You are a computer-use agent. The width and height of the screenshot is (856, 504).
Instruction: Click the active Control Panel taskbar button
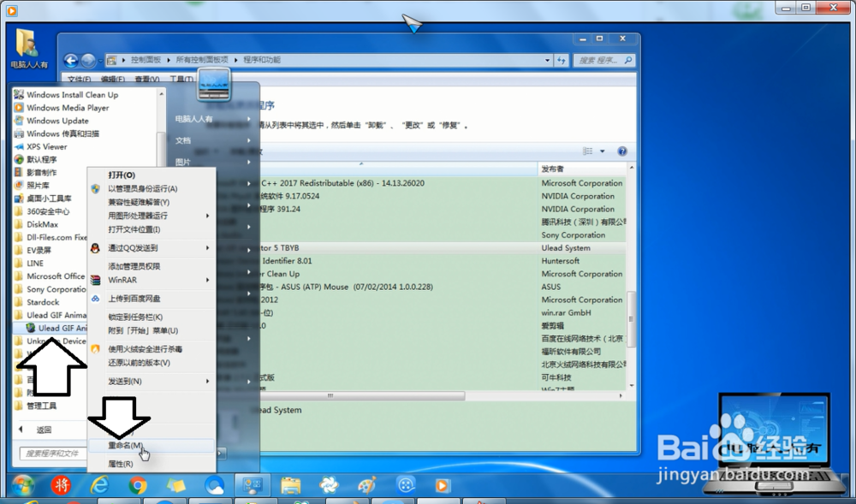point(253,485)
